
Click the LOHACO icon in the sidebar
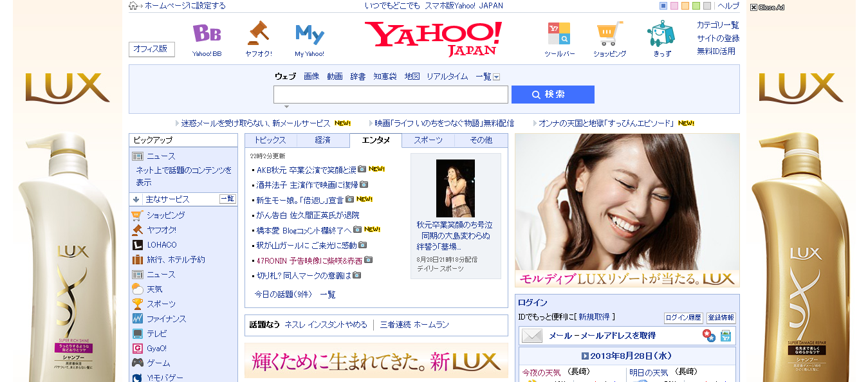click(137, 245)
